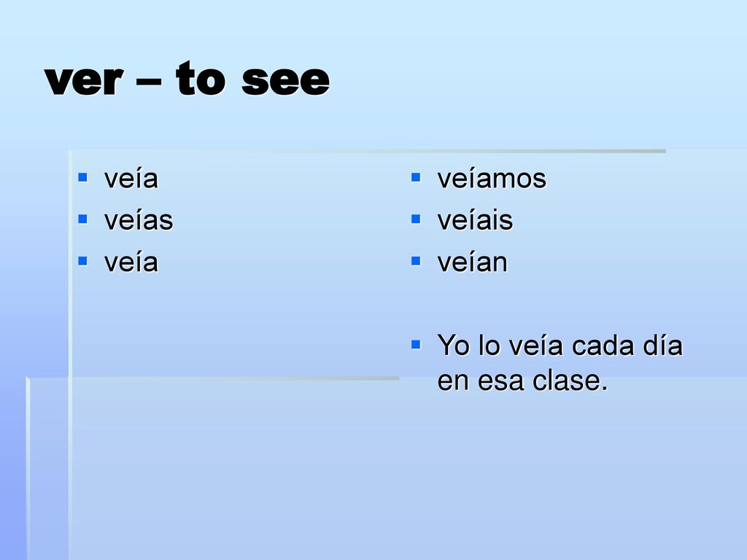Image resolution: width=747 pixels, height=560 pixels.
Task: Select the word "veíamos"
Action: click(x=492, y=179)
